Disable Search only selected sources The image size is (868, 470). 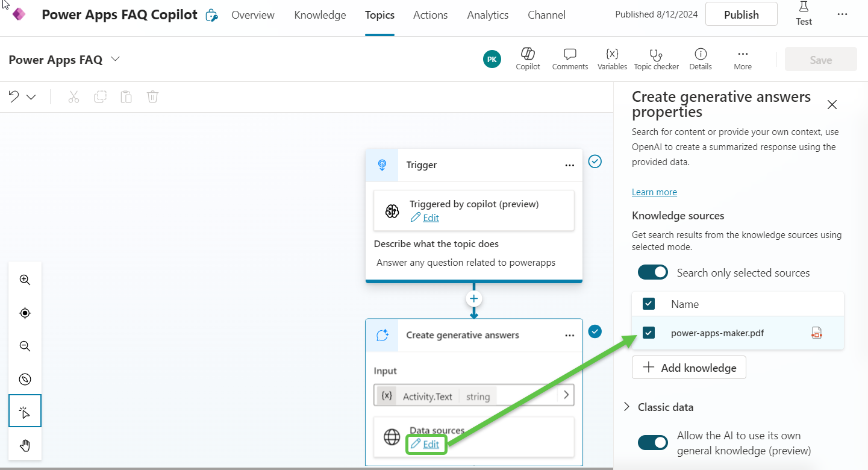click(652, 272)
